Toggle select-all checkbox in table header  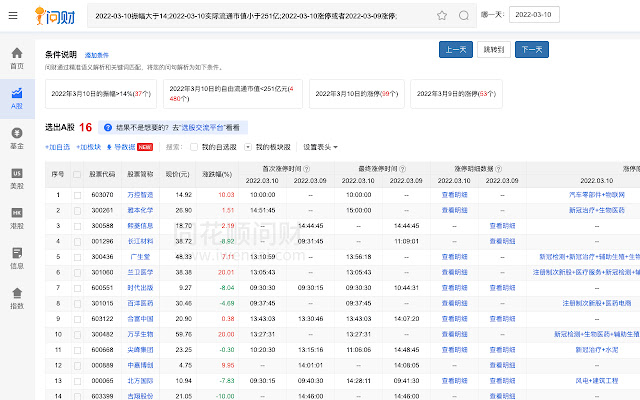77,175
